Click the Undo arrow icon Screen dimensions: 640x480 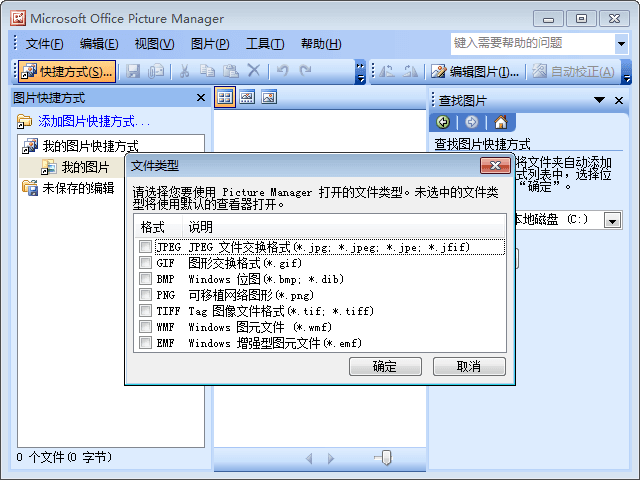[282, 71]
